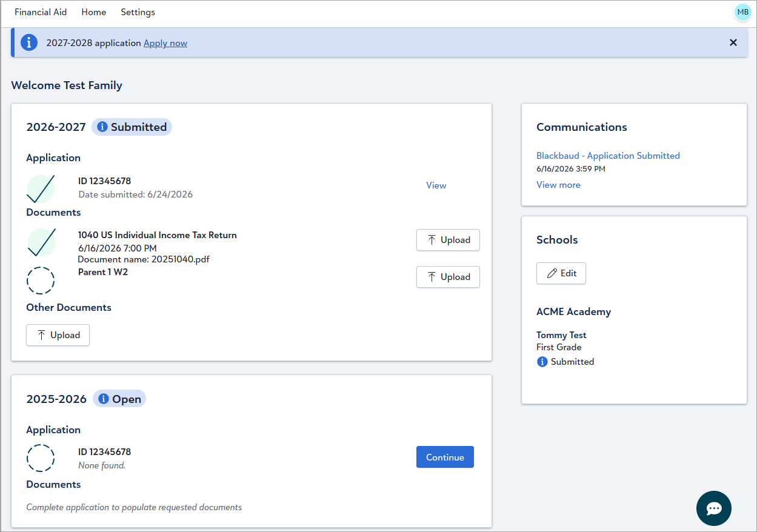Click the Welcome Test Family heading

point(67,85)
